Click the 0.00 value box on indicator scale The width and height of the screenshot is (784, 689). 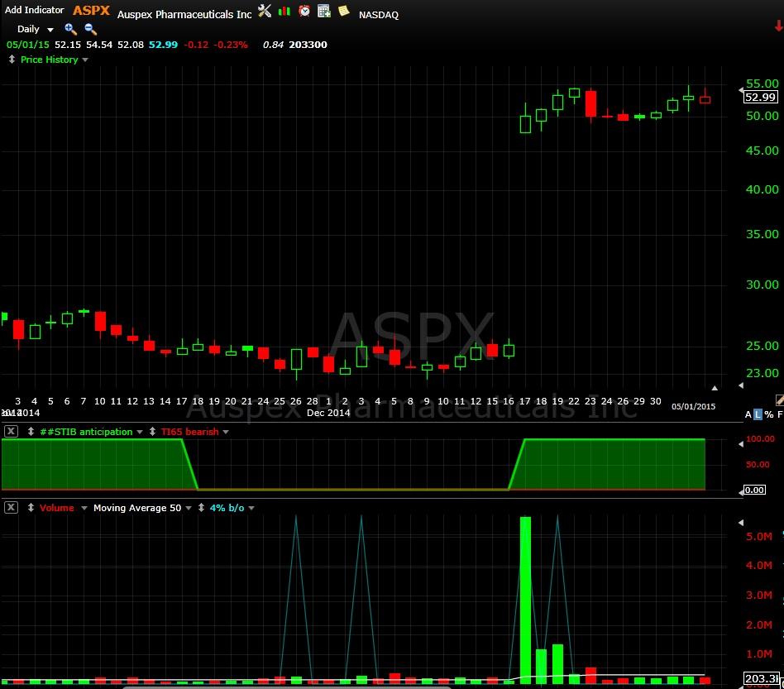click(x=754, y=490)
